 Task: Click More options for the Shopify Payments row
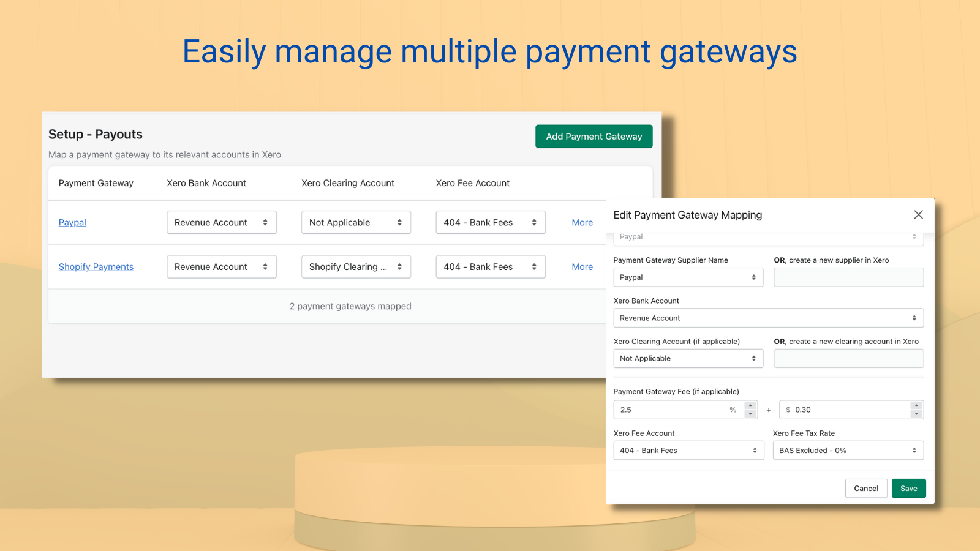[581, 266]
